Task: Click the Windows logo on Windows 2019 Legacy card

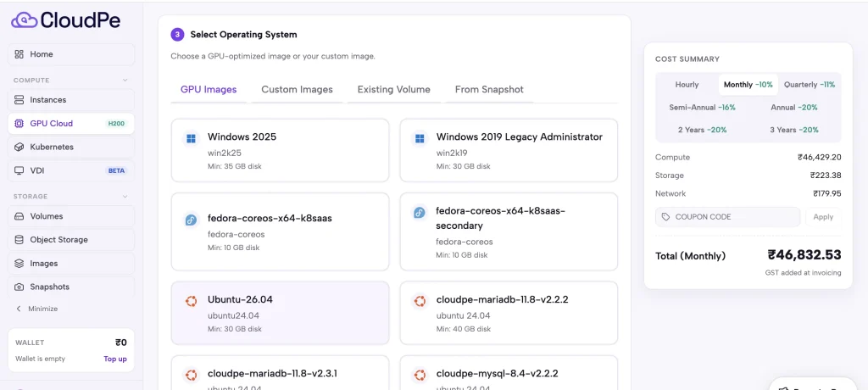Action: (420, 138)
